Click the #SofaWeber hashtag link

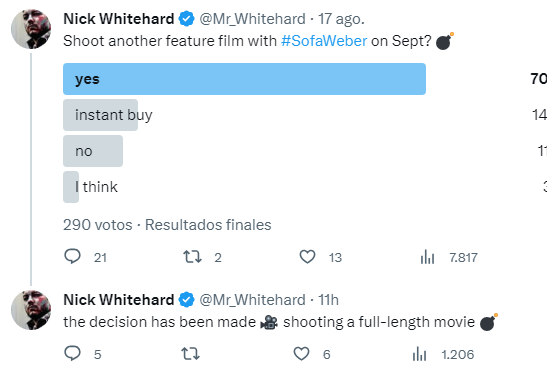(x=324, y=41)
